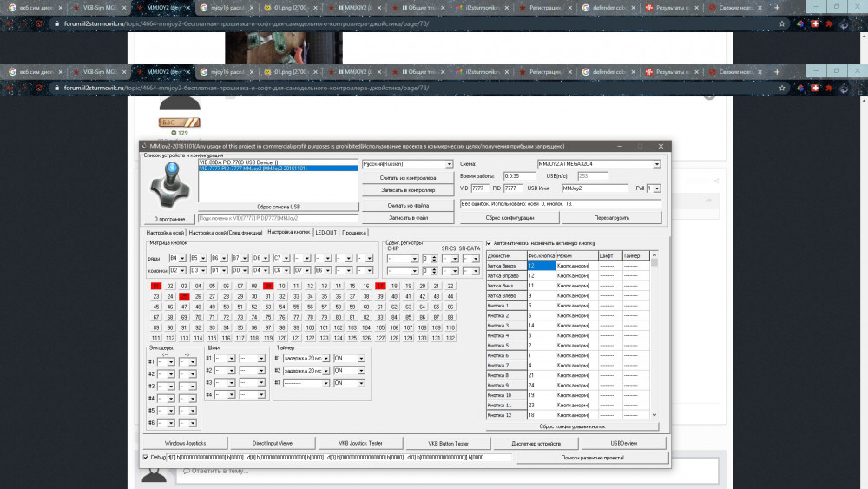Click matrix button 09 highlighted in red

(x=268, y=287)
